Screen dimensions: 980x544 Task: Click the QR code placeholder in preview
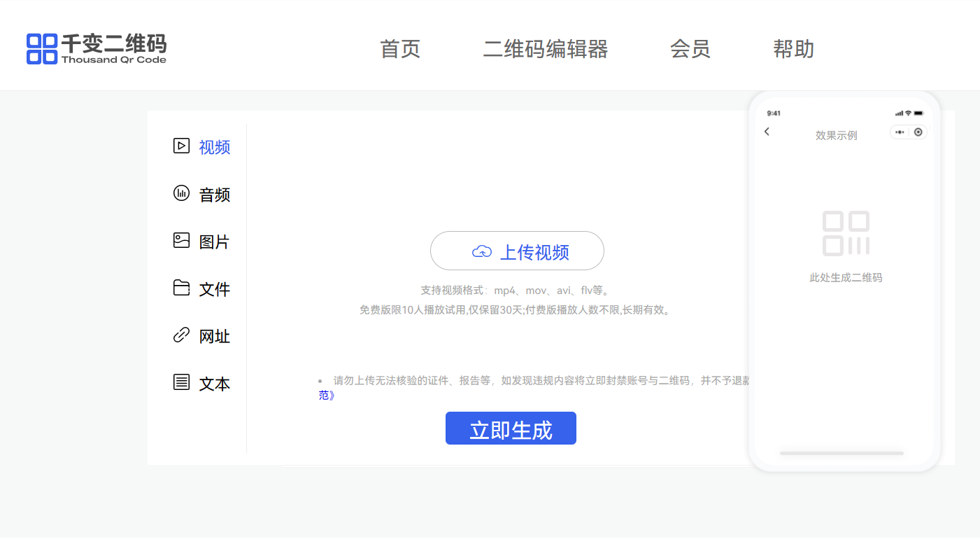click(x=846, y=234)
